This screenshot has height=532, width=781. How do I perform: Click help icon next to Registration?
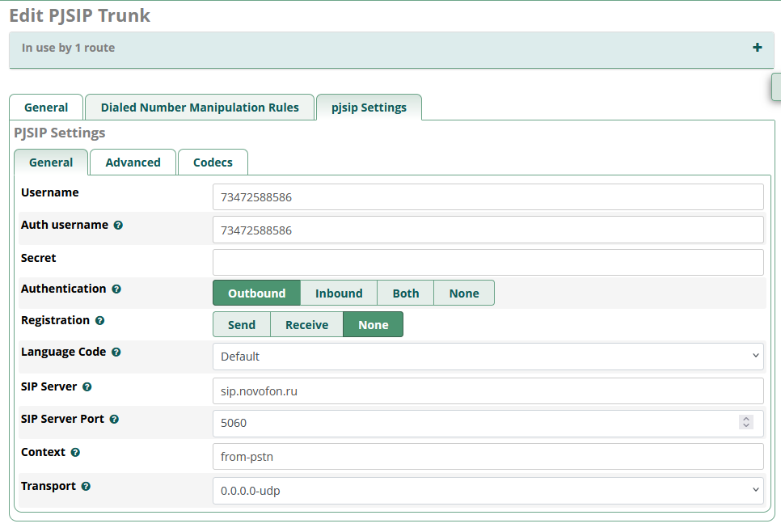pyautogui.click(x=99, y=321)
